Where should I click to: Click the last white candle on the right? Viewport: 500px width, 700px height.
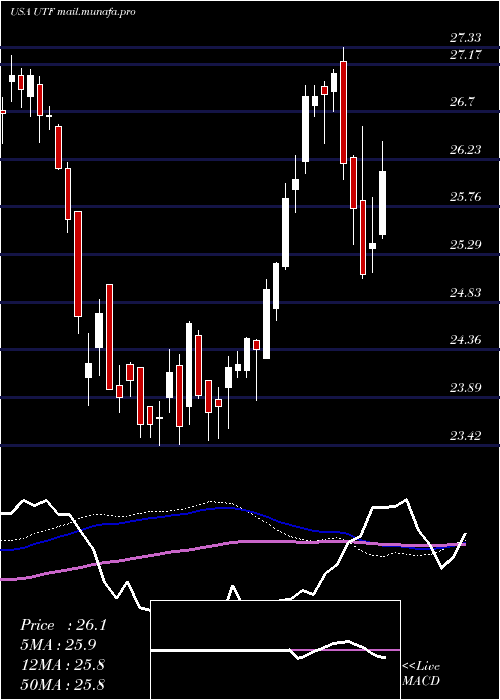point(383,203)
